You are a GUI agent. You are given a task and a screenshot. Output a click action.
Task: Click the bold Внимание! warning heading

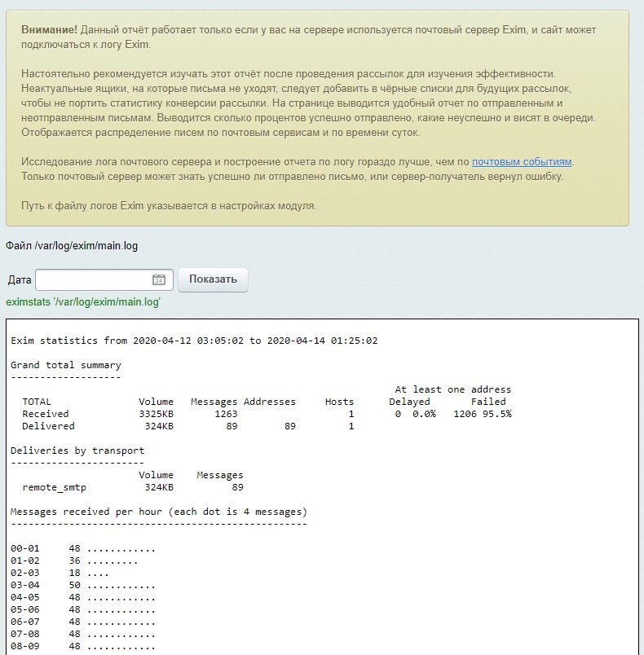(51, 29)
